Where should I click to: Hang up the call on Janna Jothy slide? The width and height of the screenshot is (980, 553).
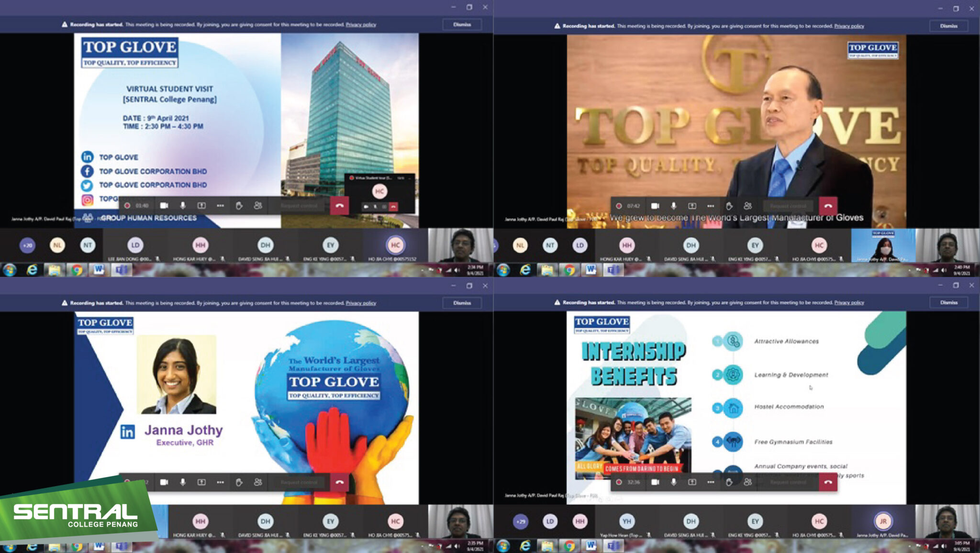[339, 482]
